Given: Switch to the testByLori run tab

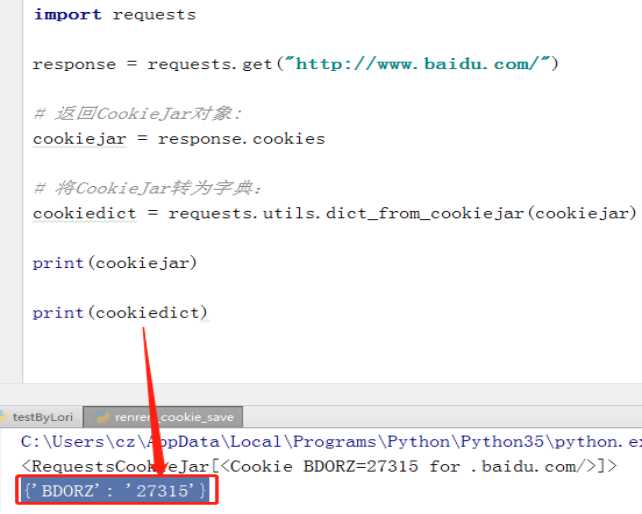Looking at the screenshot, I should pyautogui.click(x=40, y=417).
